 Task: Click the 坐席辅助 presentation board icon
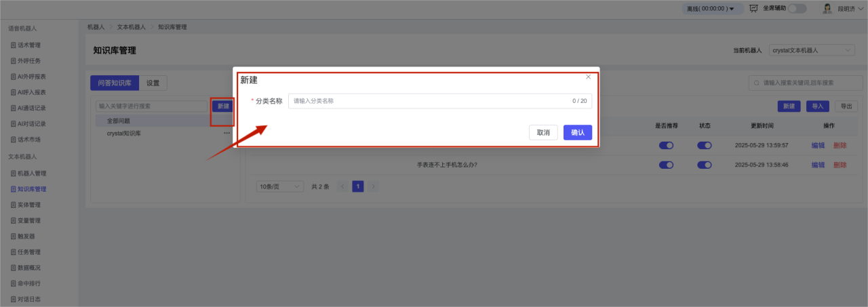pos(753,9)
